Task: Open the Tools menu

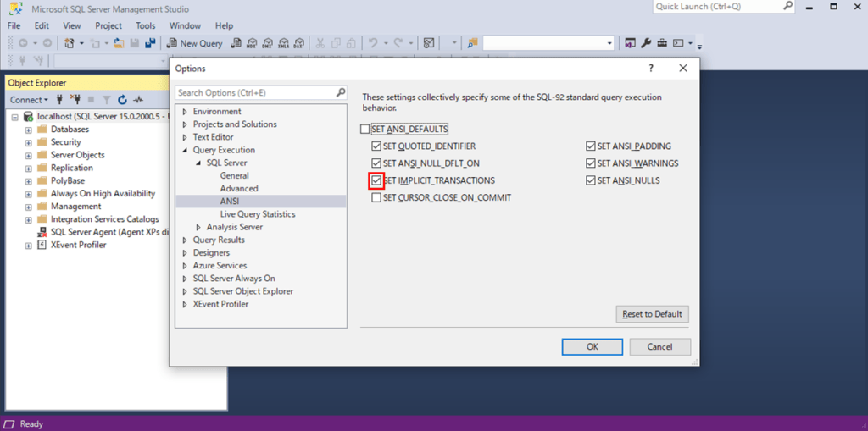Action: click(146, 26)
